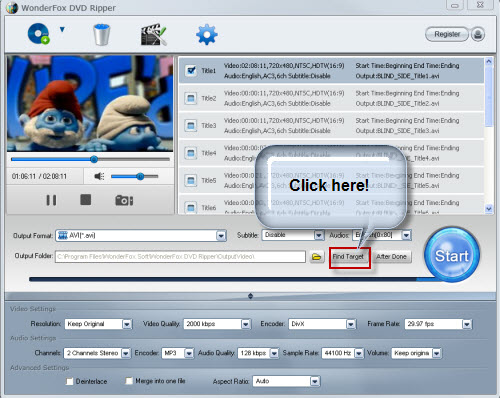Select the Title3 row in list
Screen dimensions: 500x398
tap(331, 125)
